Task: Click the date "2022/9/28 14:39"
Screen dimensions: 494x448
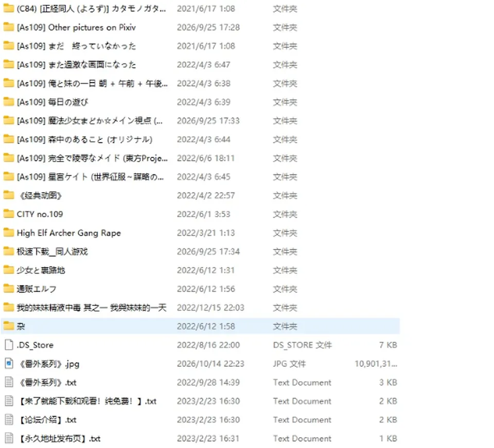Action: [x=208, y=382]
